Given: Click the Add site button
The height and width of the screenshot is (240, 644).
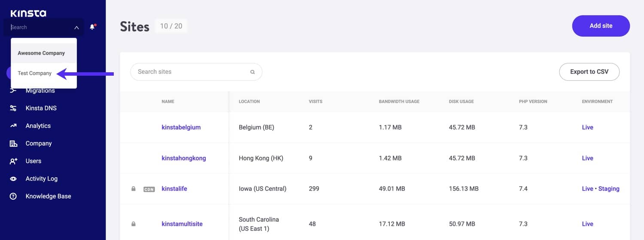Looking at the screenshot, I should pos(601,26).
